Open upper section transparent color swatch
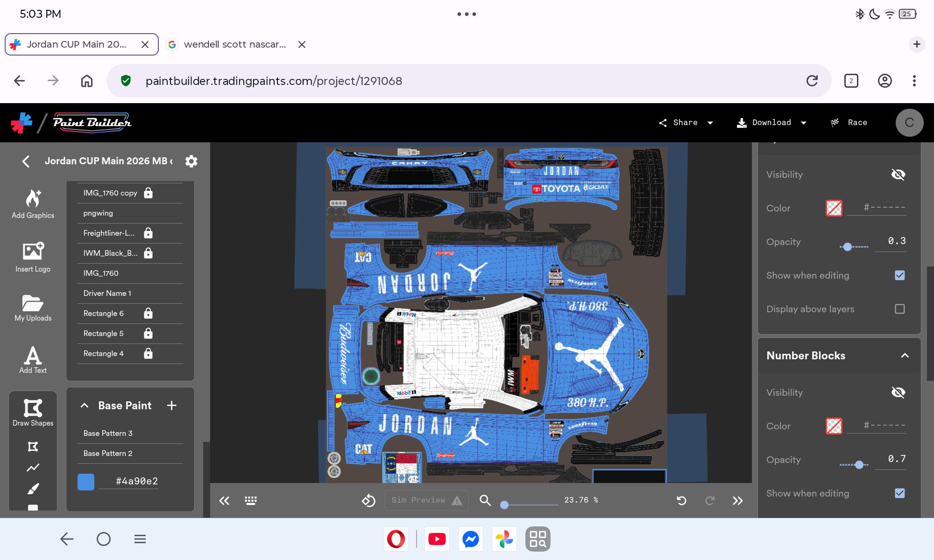This screenshot has height=560, width=934. pyautogui.click(x=834, y=208)
